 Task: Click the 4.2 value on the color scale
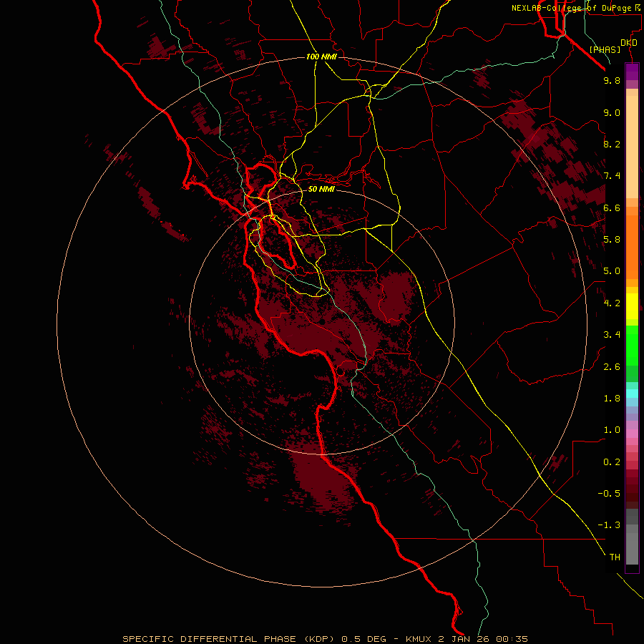point(612,303)
